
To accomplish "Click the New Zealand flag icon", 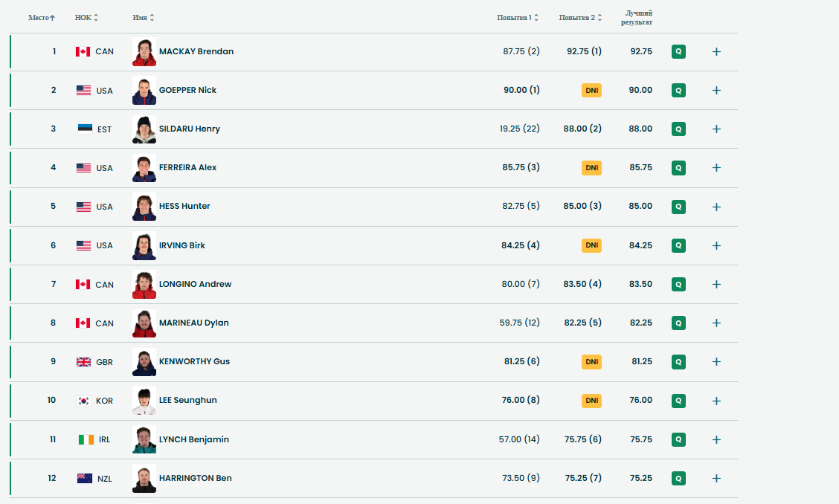I will [x=85, y=479].
